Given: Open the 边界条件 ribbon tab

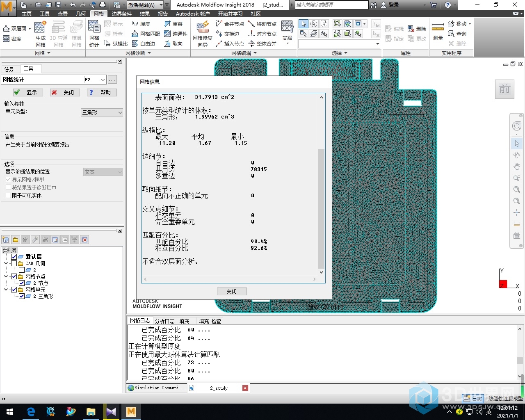Looking at the screenshot, I should click(122, 14).
